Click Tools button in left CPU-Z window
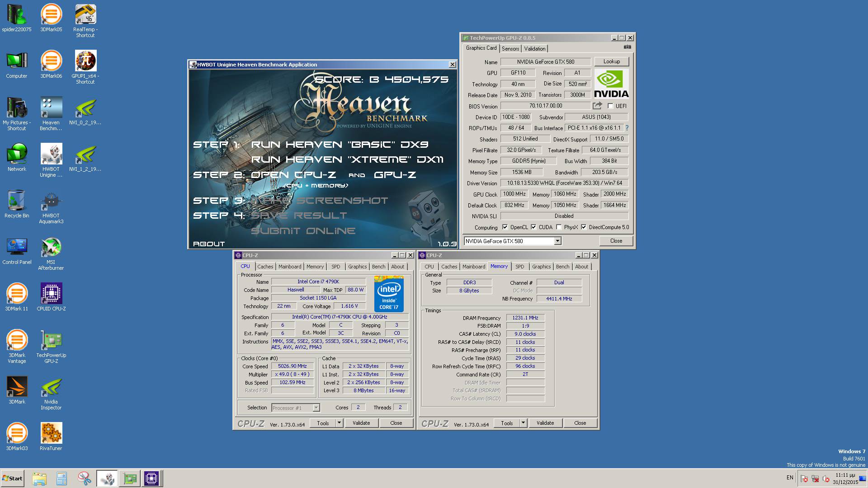This screenshot has height=488, width=868. pos(323,423)
